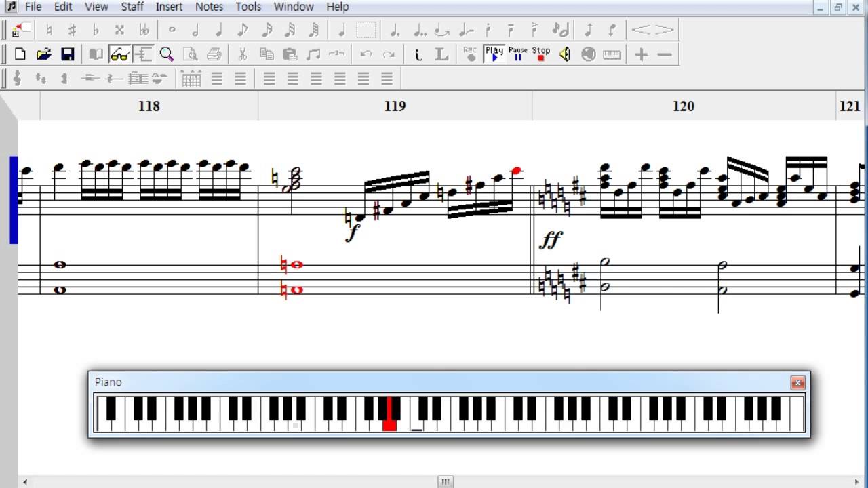
Task: Choose thirty-second note duration
Action: point(290,30)
